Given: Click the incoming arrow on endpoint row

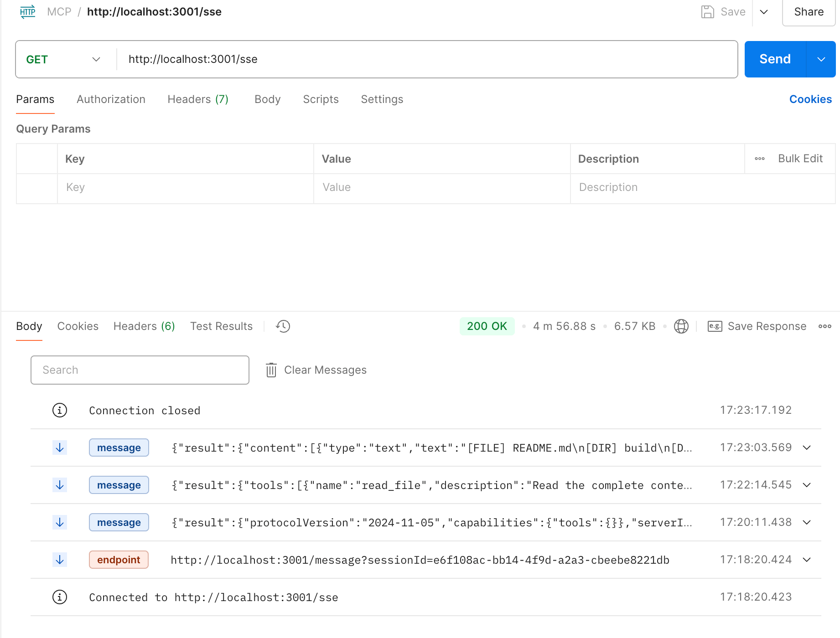Looking at the screenshot, I should pos(60,560).
